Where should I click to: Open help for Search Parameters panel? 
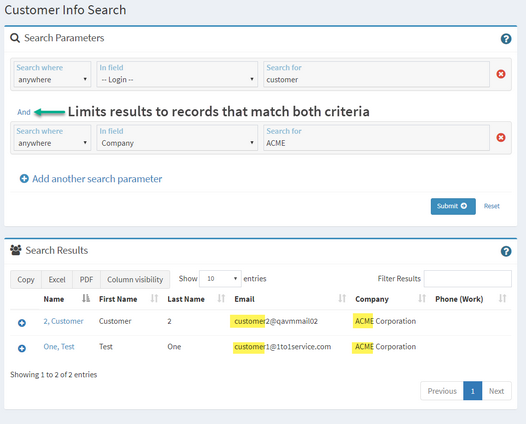(506, 39)
